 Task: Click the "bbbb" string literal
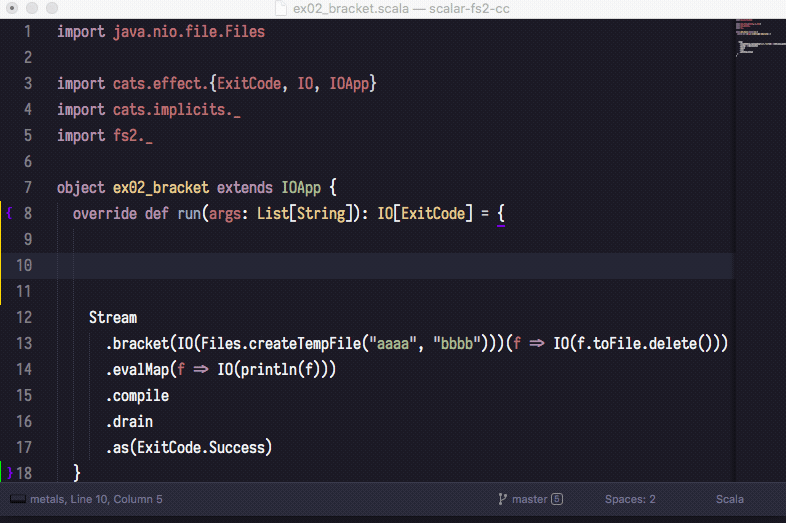tap(457, 343)
